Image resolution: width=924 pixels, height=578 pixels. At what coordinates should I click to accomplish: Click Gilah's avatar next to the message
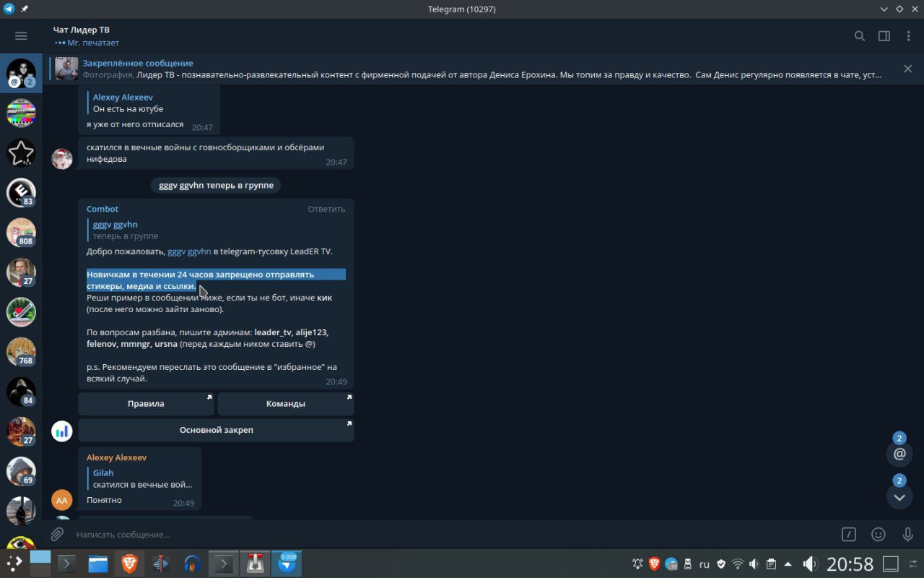click(62, 159)
